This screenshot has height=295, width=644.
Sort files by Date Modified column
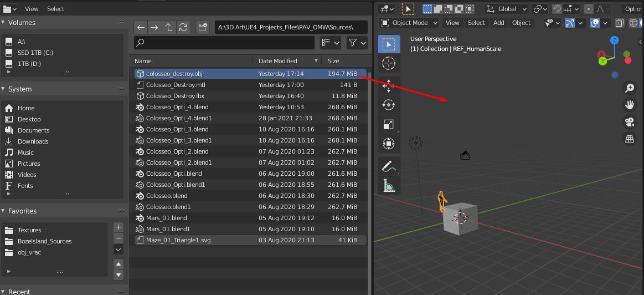(287, 61)
